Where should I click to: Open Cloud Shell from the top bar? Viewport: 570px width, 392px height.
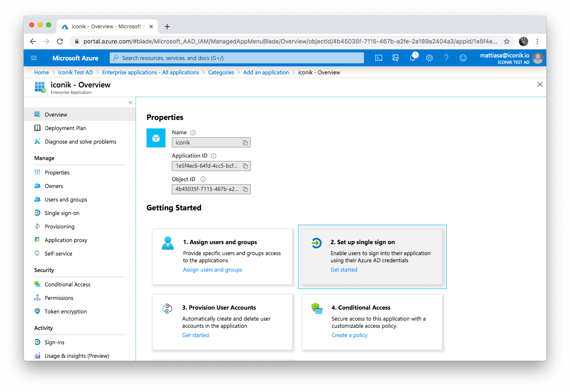tap(379, 58)
